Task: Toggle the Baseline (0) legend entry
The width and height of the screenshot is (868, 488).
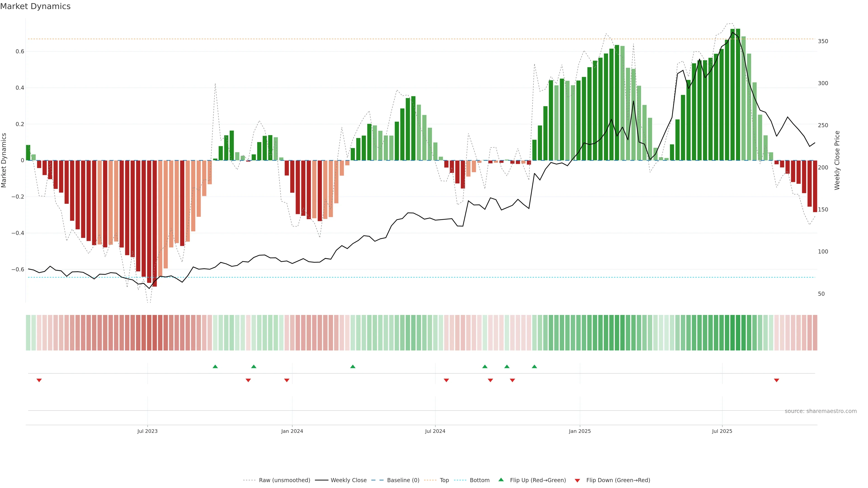Action: coord(403,480)
